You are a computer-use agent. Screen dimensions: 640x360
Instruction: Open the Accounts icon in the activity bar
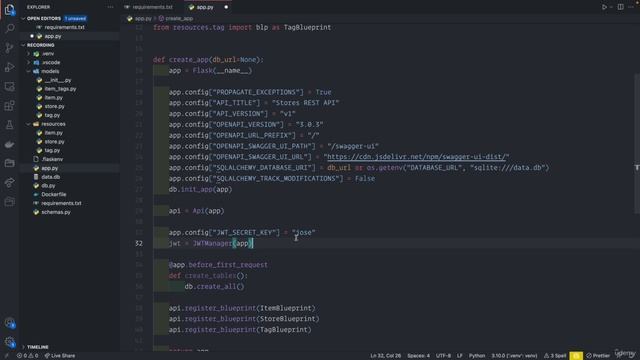click(x=9, y=323)
